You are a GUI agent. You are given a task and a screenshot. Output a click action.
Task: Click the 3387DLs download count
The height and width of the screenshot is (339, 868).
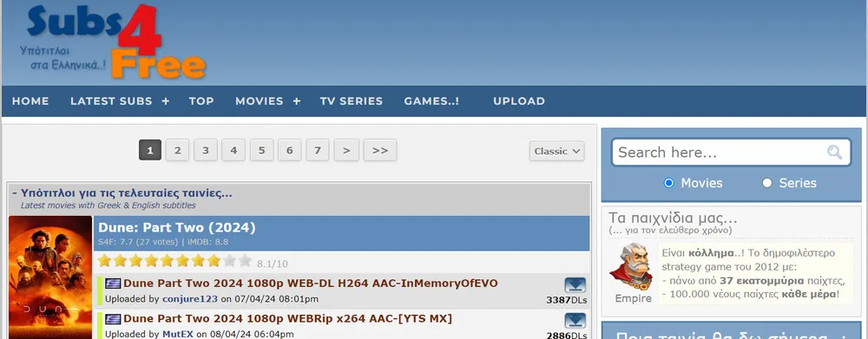point(566,300)
